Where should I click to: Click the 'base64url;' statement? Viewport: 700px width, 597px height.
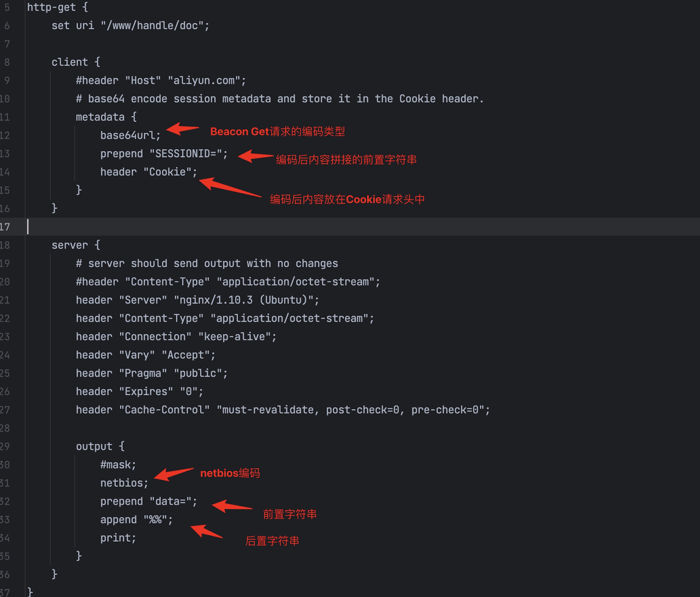click(130, 135)
